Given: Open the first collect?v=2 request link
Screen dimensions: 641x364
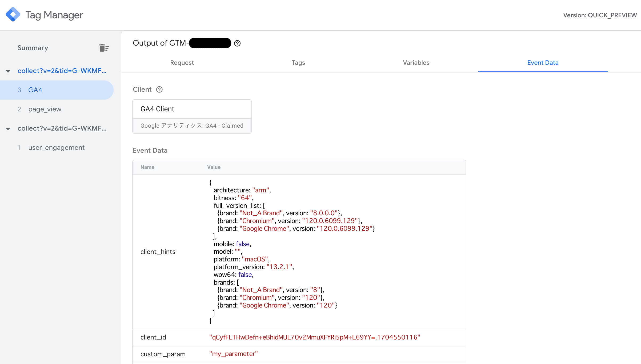Looking at the screenshot, I should click(x=62, y=71).
